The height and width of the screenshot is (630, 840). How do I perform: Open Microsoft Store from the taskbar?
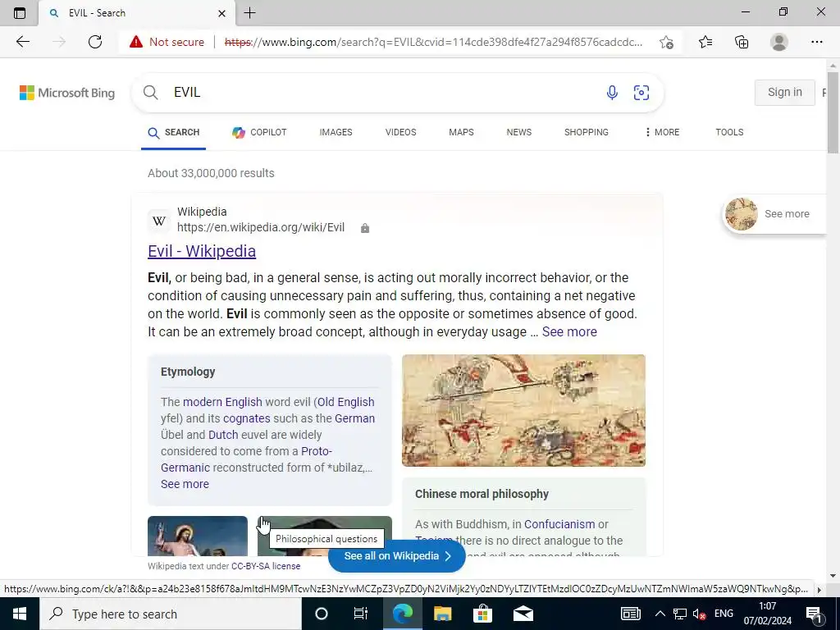click(482, 614)
